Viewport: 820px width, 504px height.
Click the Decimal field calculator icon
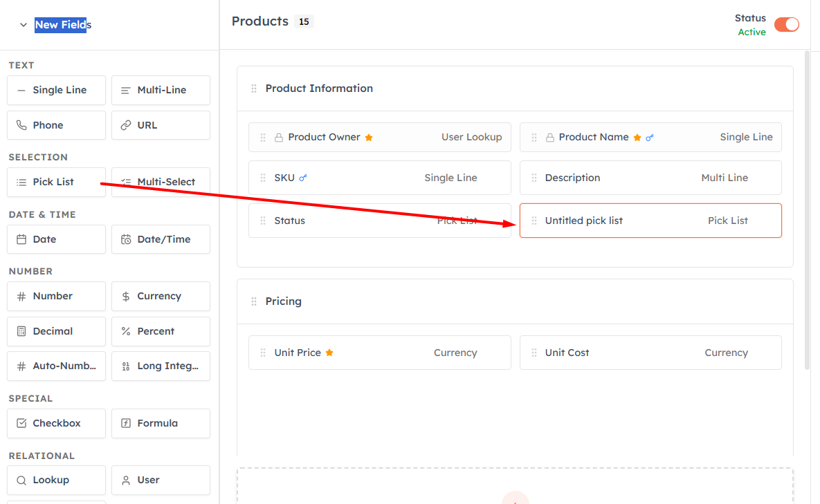pos(21,331)
